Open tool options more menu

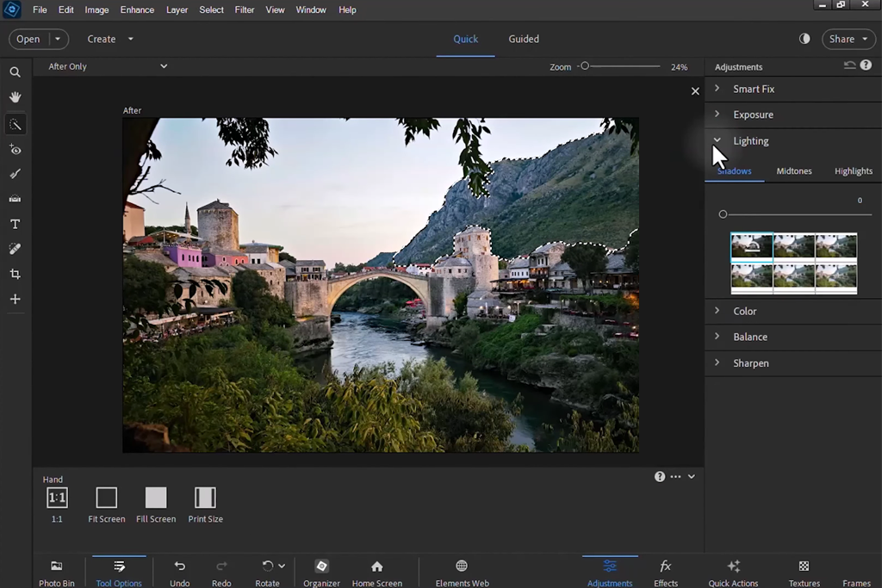pos(675,477)
